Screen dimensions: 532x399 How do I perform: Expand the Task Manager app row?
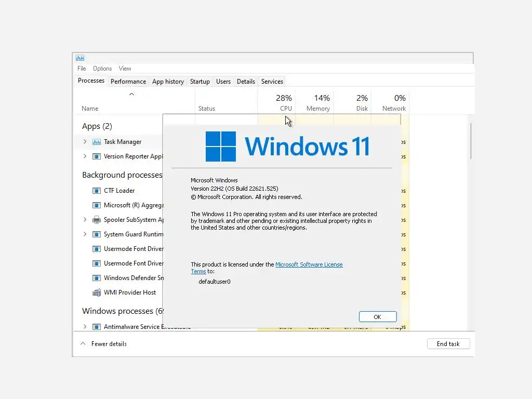coord(85,142)
